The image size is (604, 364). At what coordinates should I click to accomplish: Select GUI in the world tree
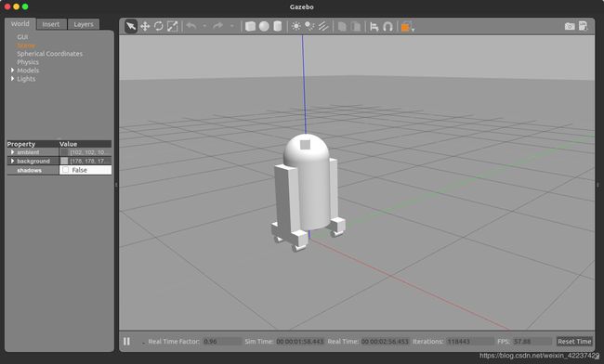click(22, 37)
